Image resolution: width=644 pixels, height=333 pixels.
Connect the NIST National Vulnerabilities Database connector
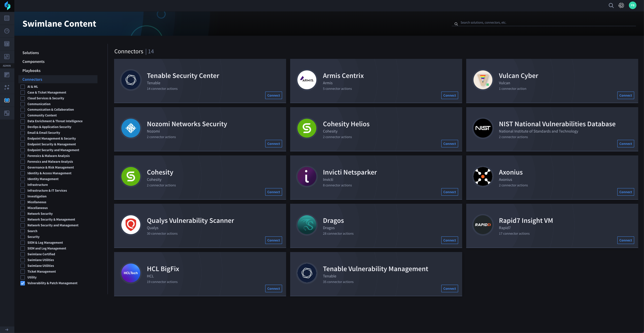tap(626, 144)
